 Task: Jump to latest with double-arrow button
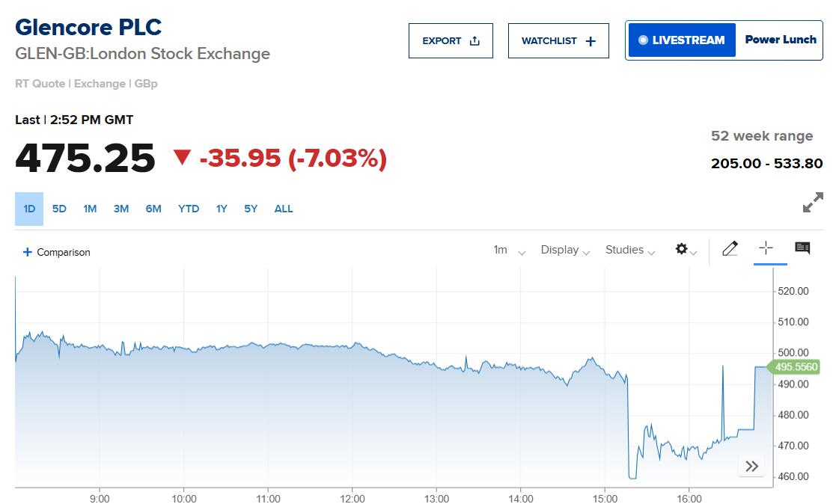tap(751, 467)
